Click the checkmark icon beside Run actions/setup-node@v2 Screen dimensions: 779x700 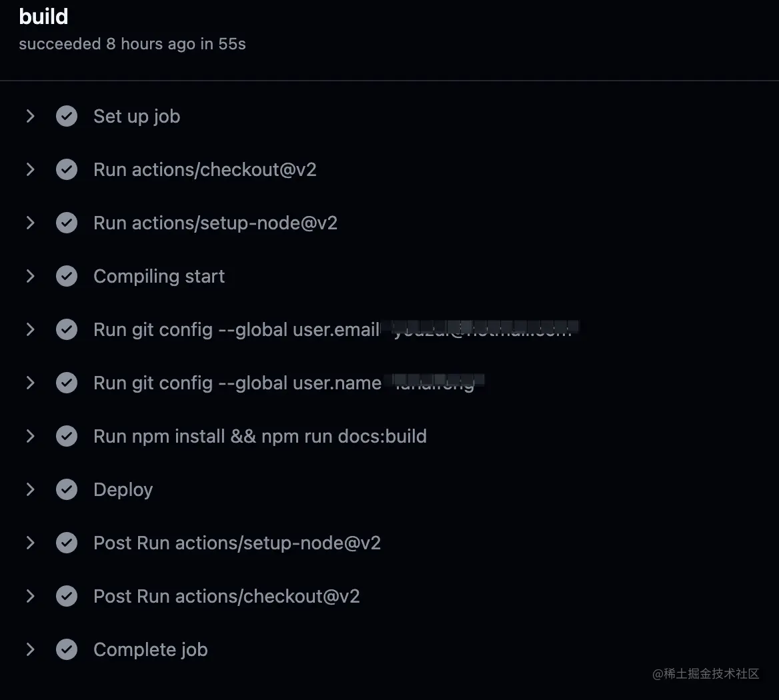[67, 223]
